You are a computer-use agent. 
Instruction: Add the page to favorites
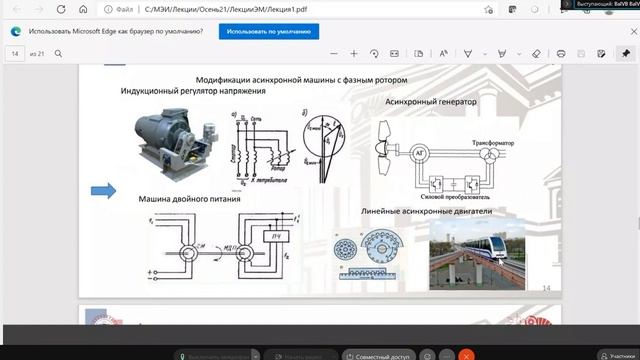point(489,10)
